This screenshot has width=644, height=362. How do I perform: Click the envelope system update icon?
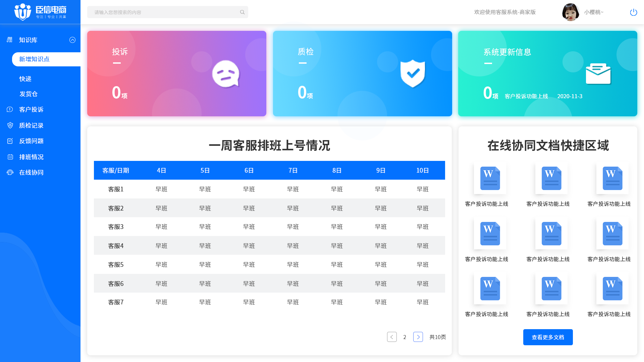coord(598,74)
